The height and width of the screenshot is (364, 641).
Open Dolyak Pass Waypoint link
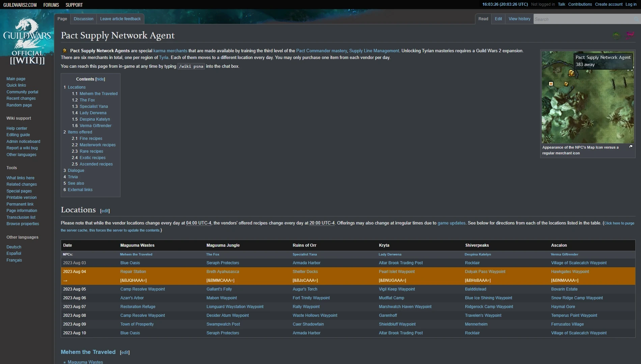(485, 272)
